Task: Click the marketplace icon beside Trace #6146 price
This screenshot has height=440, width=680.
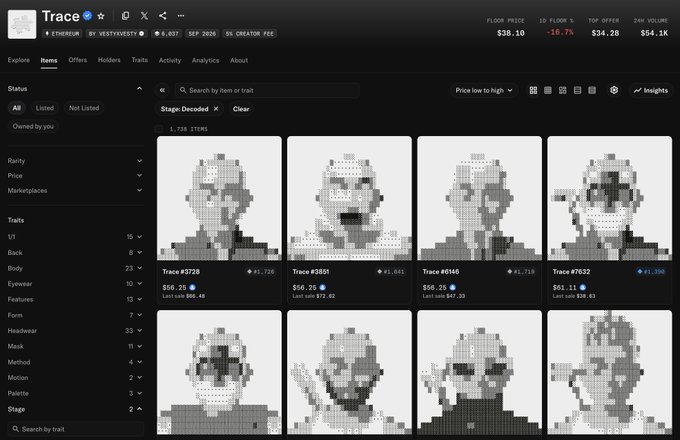Action: coord(452,287)
